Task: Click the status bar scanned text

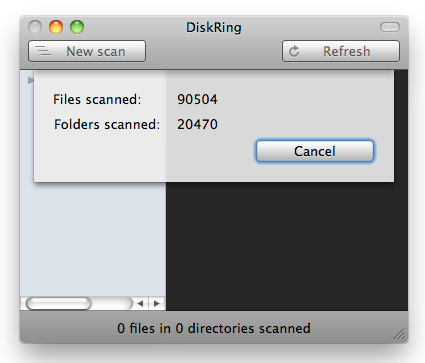Action: click(x=214, y=328)
